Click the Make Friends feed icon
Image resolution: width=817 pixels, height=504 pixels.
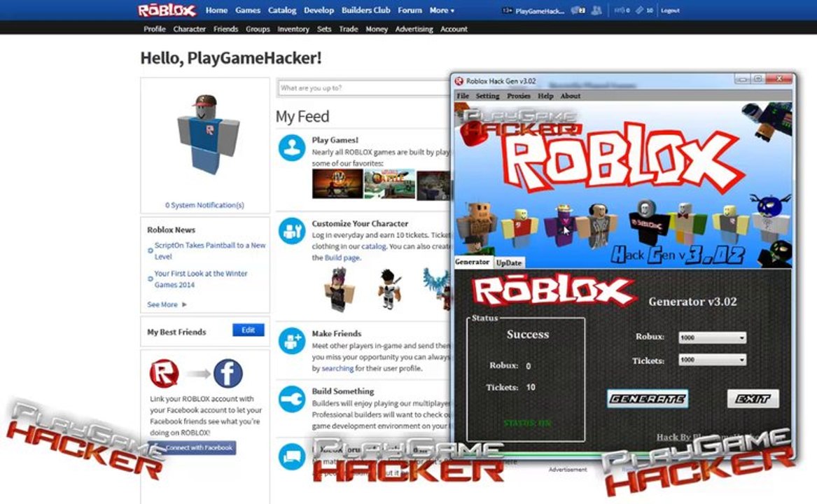pyautogui.click(x=292, y=341)
